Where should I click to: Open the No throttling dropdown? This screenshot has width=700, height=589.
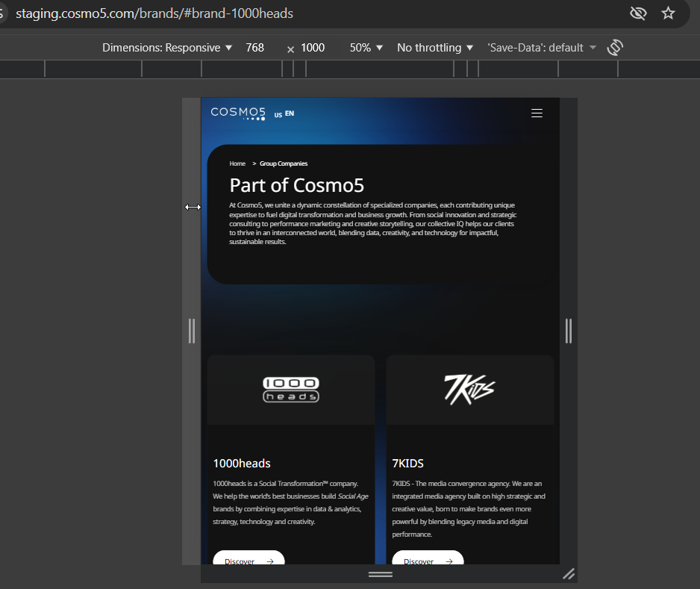click(435, 48)
